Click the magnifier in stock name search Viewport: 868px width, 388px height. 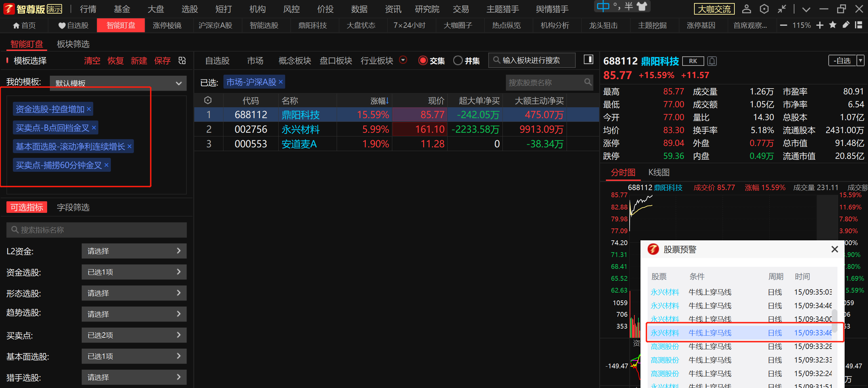pos(588,82)
